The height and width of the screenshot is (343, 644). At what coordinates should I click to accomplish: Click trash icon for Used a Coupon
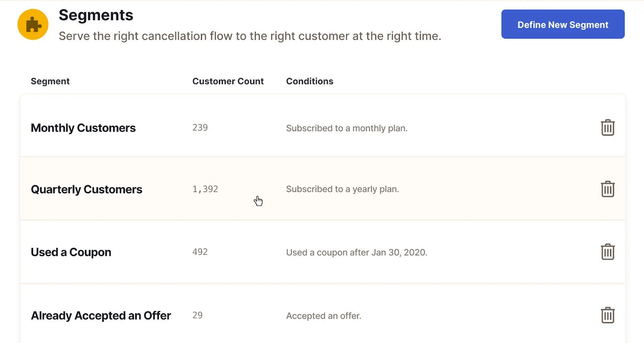coord(608,252)
